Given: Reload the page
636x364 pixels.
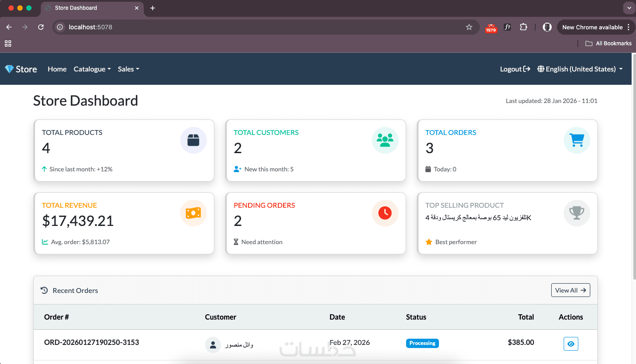Looking at the screenshot, I should coord(41,27).
